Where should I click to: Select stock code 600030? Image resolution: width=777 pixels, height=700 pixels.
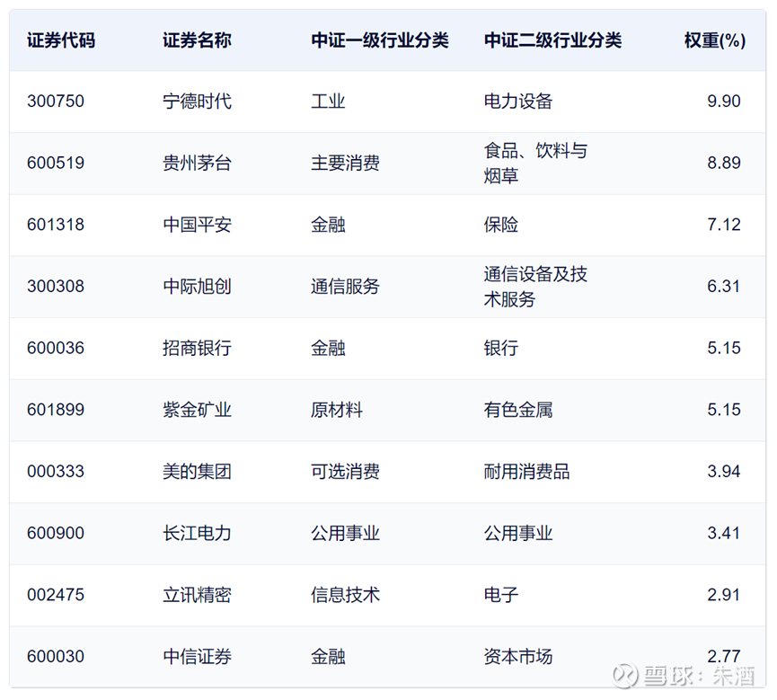click(x=56, y=656)
